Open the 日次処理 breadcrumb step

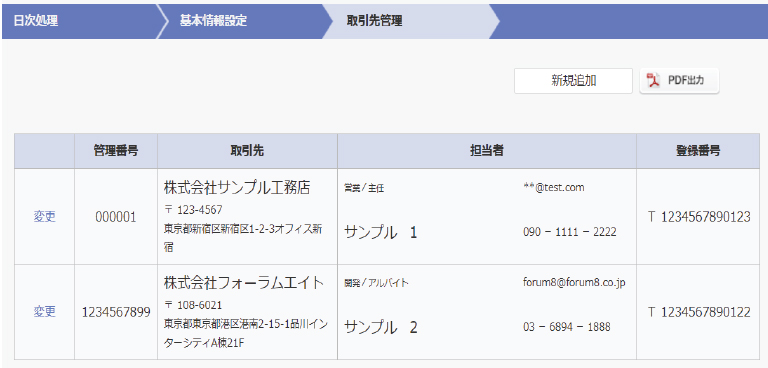(36, 21)
